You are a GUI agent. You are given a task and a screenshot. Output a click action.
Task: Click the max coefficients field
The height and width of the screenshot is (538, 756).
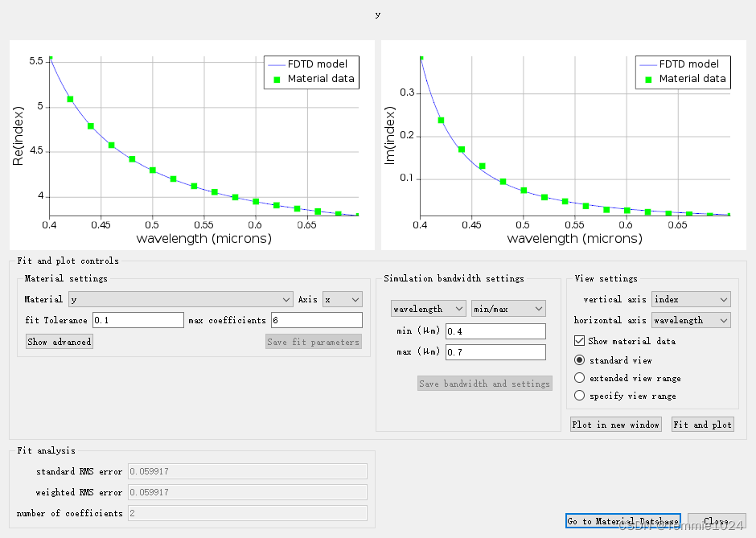click(316, 320)
